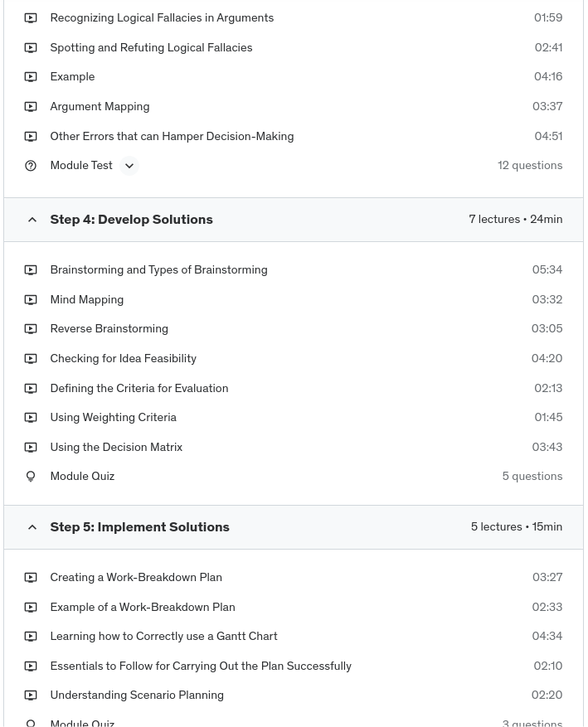Open Brainstorming and Types of Brainstorming lecture
Screen dimensions: 588x727
point(158,270)
